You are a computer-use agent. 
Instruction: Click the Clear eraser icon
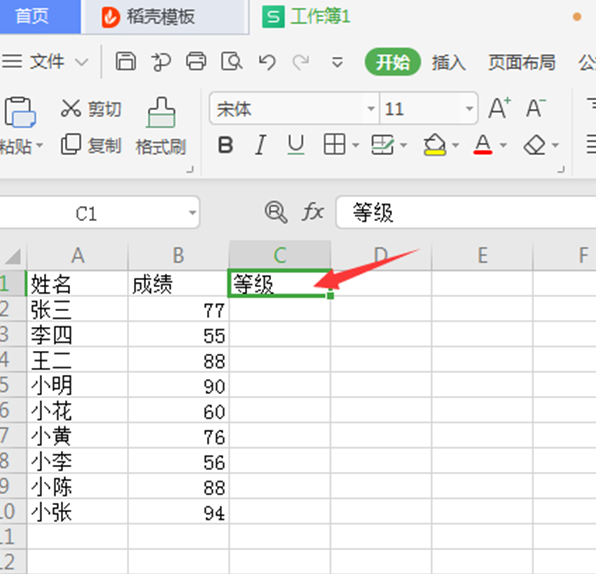coord(534,145)
